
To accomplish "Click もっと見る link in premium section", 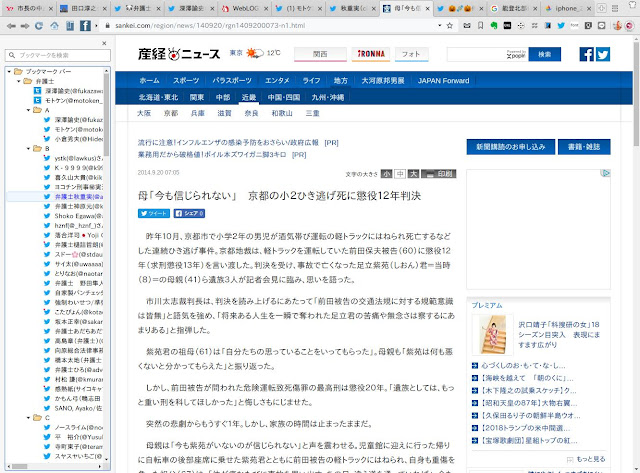I will coord(591,459).
